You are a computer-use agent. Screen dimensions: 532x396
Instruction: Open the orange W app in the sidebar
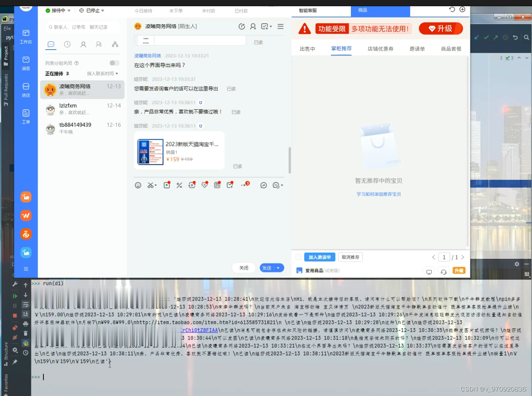point(26,215)
